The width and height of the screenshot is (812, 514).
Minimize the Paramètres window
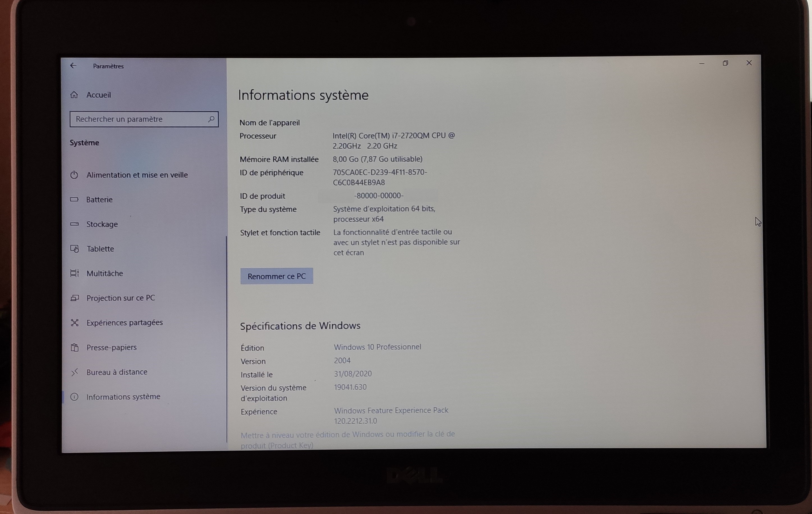pos(702,63)
